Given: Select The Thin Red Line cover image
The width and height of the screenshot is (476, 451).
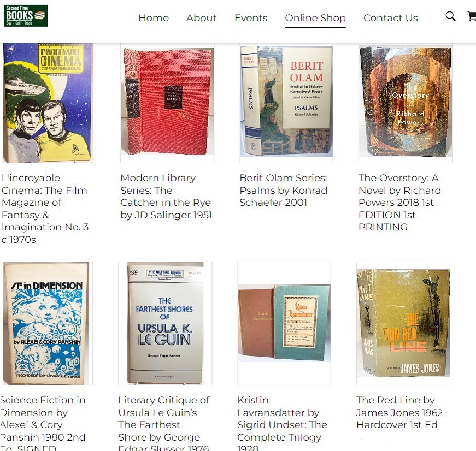Looking at the screenshot, I should (403, 323).
